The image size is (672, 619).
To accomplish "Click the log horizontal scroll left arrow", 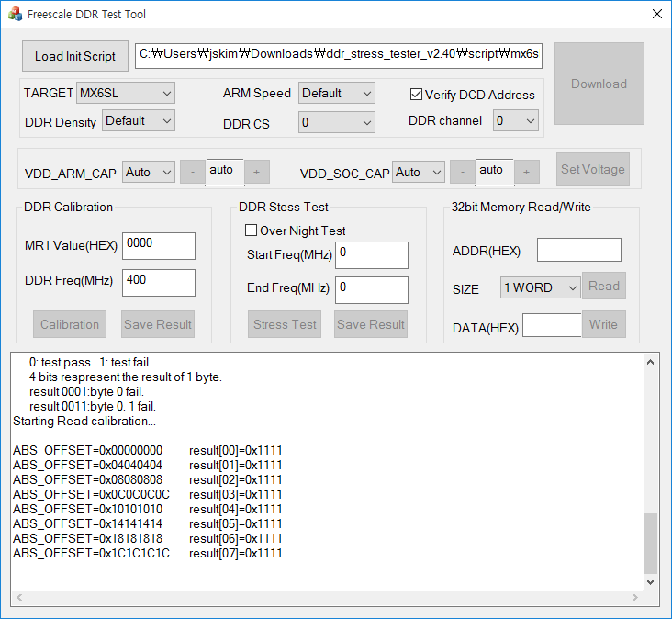I will coord(19,597).
